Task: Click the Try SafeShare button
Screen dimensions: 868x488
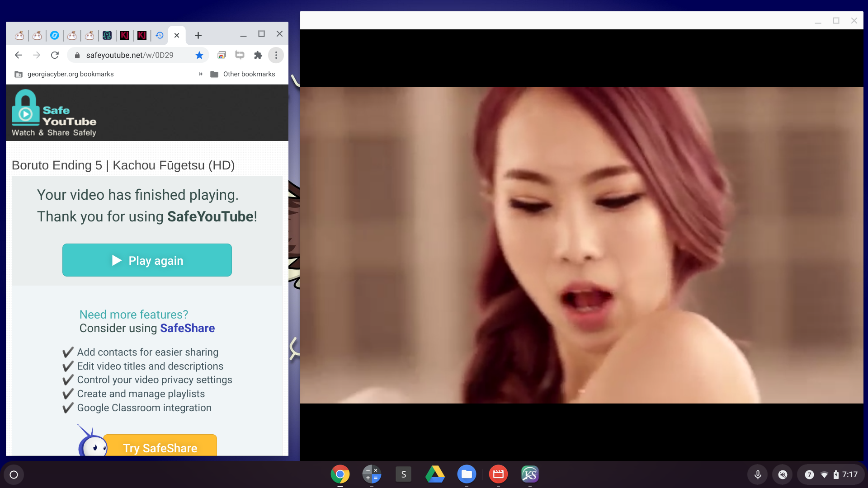Action: click(x=160, y=446)
